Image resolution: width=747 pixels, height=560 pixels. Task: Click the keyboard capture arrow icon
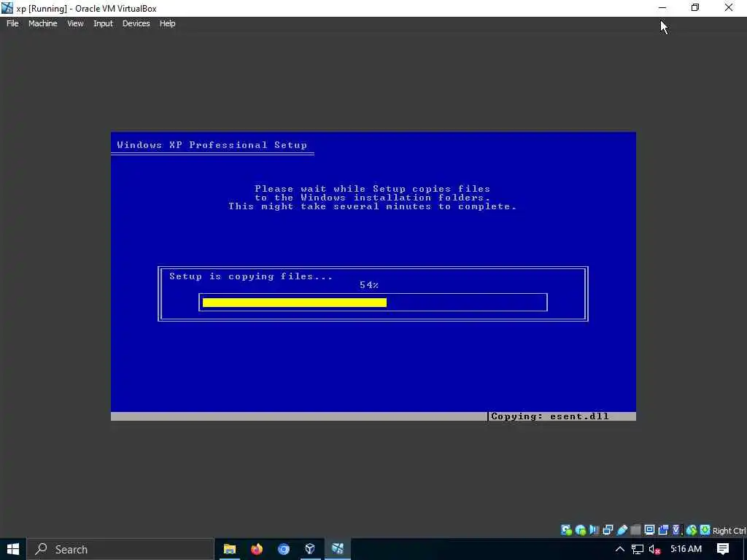click(705, 530)
